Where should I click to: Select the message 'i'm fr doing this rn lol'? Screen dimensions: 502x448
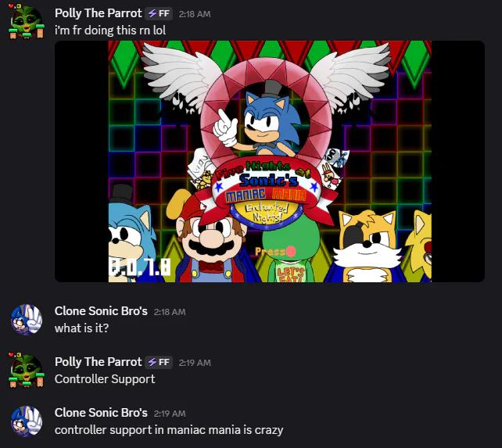110,30
